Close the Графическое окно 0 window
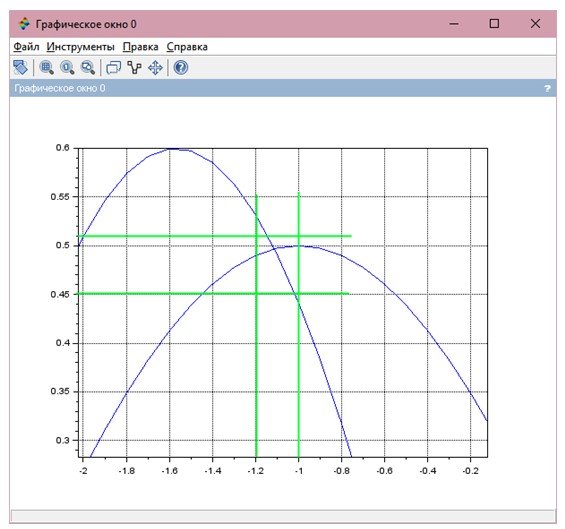The image size is (565, 529). 535,24
